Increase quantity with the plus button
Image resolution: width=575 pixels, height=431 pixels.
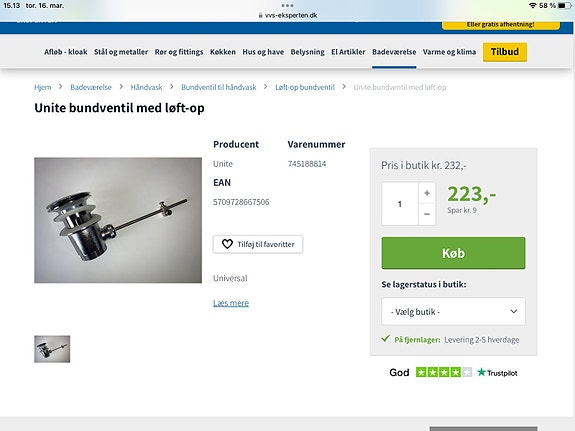coord(427,193)
